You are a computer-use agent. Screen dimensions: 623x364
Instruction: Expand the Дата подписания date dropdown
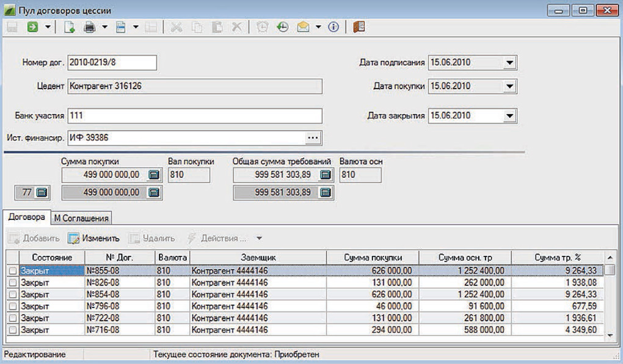pos(510,63)
